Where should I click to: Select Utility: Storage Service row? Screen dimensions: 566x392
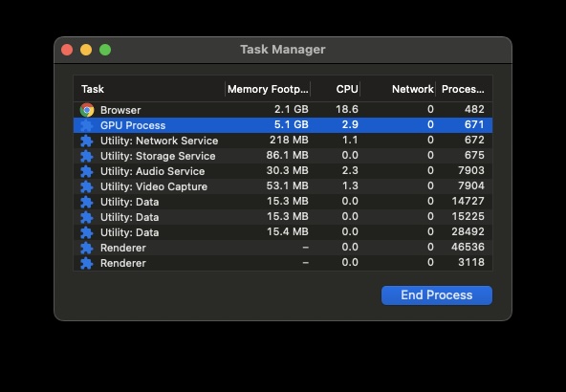(283, 156)
